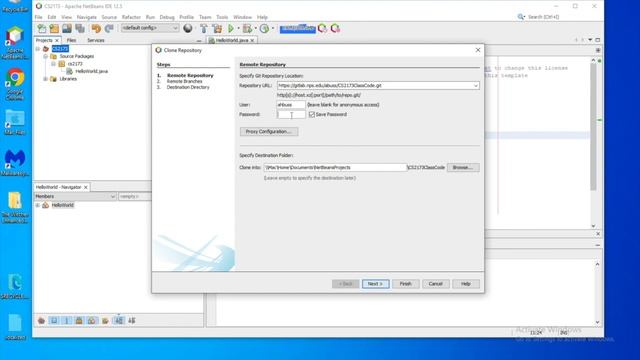Click the Save All toolbar icon
This screenshot has width=640, height=360.
pos(80,28)
